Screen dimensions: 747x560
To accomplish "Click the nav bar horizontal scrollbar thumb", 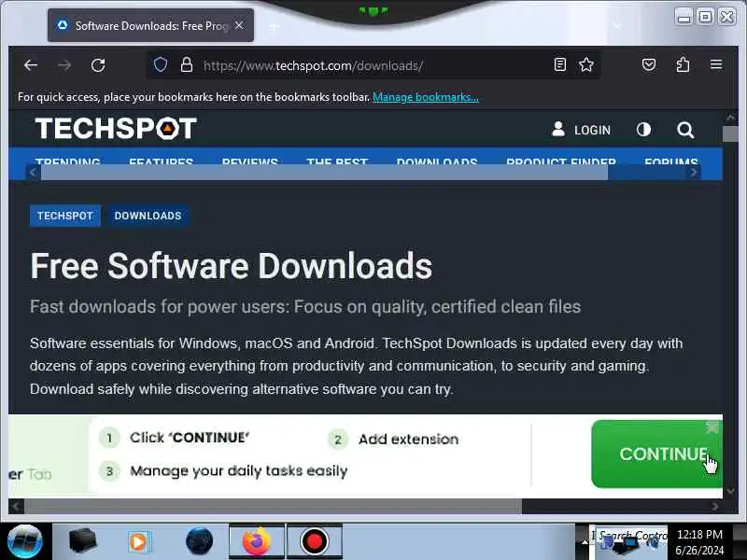I will pyautogui.click(x=324, y=173).
